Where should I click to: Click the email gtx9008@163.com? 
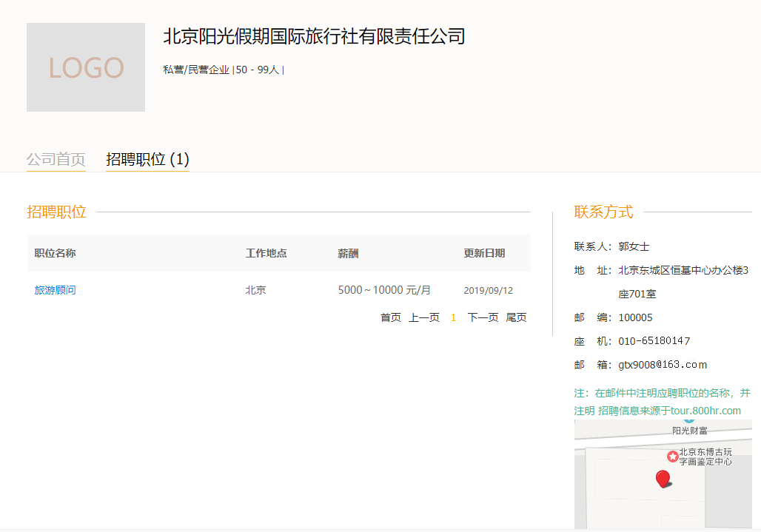click(x=663, y=365)
